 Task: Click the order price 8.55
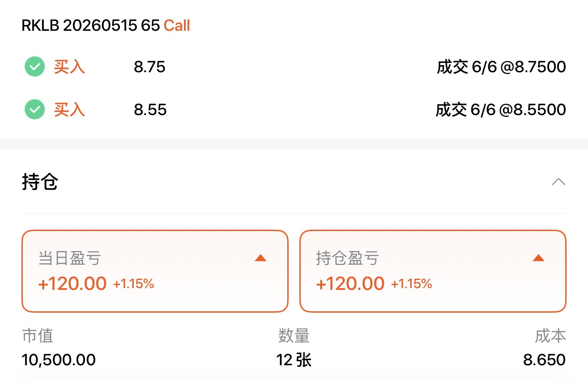click(x=150, y=110)
